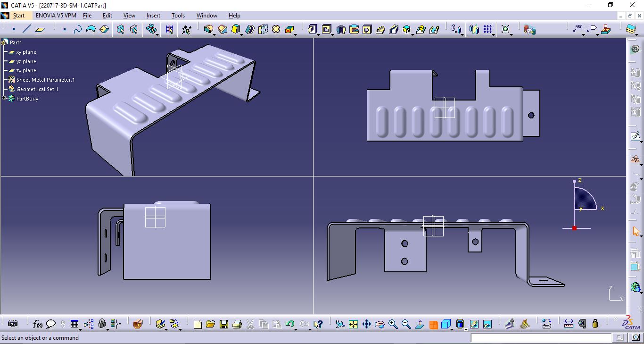Image resolution: width=644 pixels, height=344 pixels.
Task: Click the command input field in the status bar
Action: (x=541, y=338)
